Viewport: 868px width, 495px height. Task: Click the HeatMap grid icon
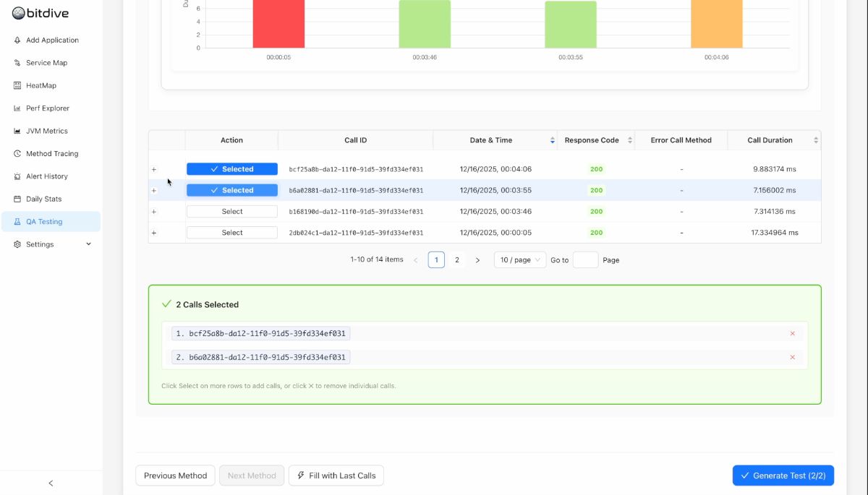(17, 85)
